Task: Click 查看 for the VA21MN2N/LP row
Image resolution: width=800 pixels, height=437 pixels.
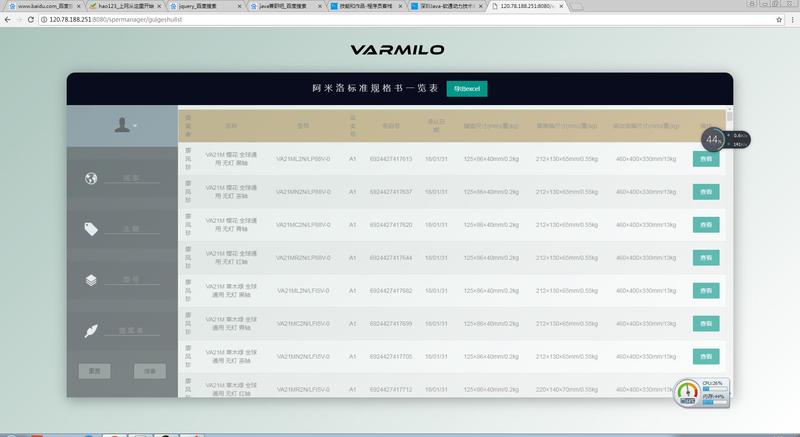Action: [706, 192]
